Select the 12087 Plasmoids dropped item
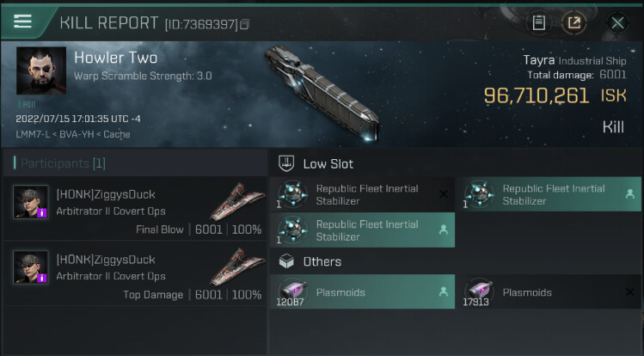 click(361, 292)
